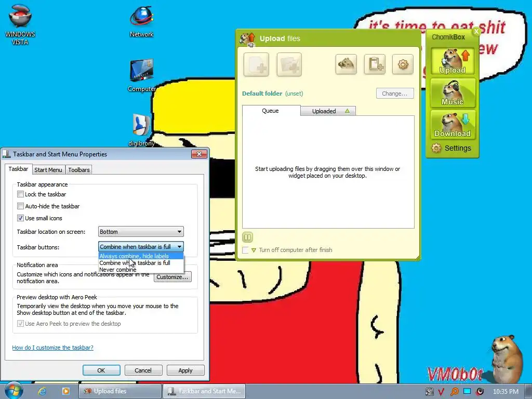This screenshot has height=399, width=532.
Task: Click Upload files taskbar button
Action: coord(120,391)
